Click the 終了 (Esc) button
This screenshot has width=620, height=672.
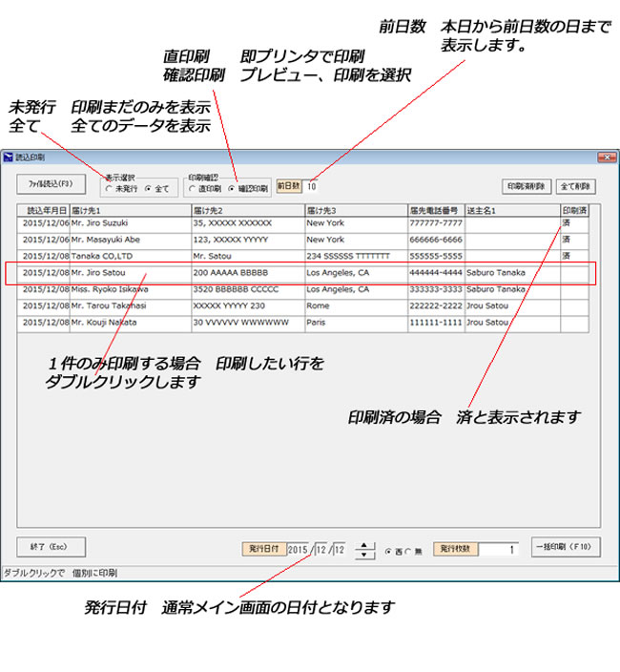tap(51, 548)
